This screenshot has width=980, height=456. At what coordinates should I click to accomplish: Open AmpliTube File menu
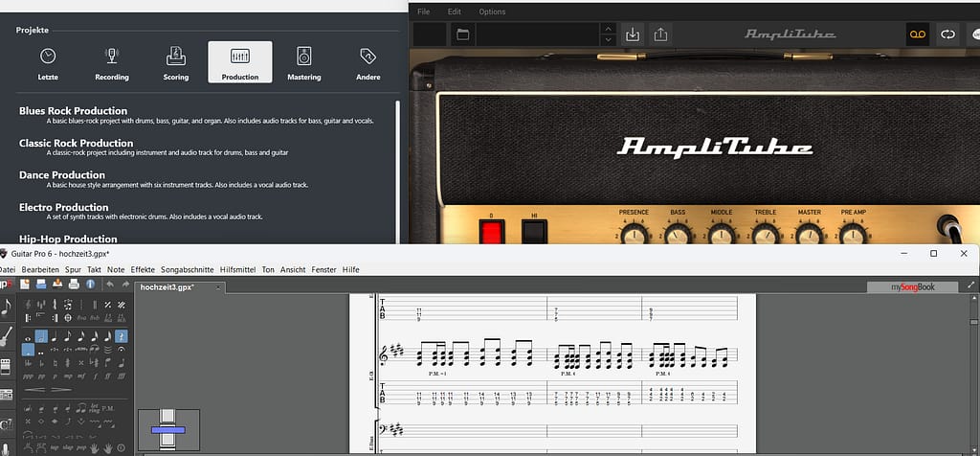coord(423,11)
